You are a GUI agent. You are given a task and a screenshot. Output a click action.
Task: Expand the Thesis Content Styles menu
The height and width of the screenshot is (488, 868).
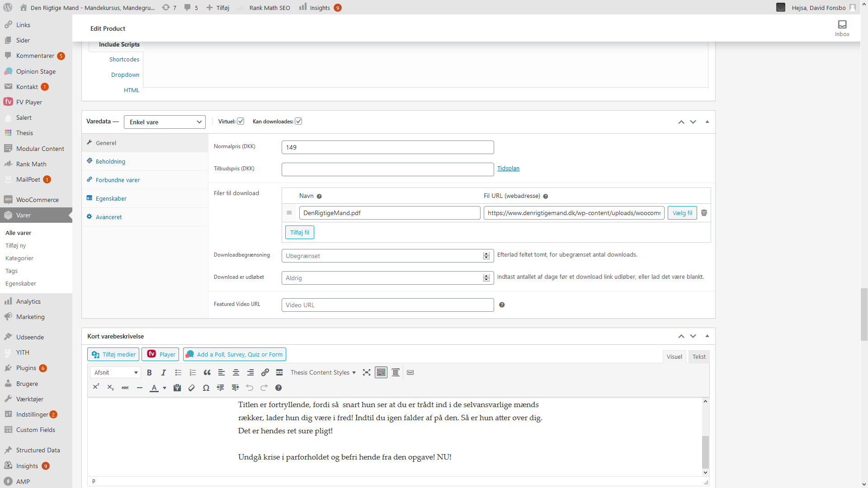323,373
